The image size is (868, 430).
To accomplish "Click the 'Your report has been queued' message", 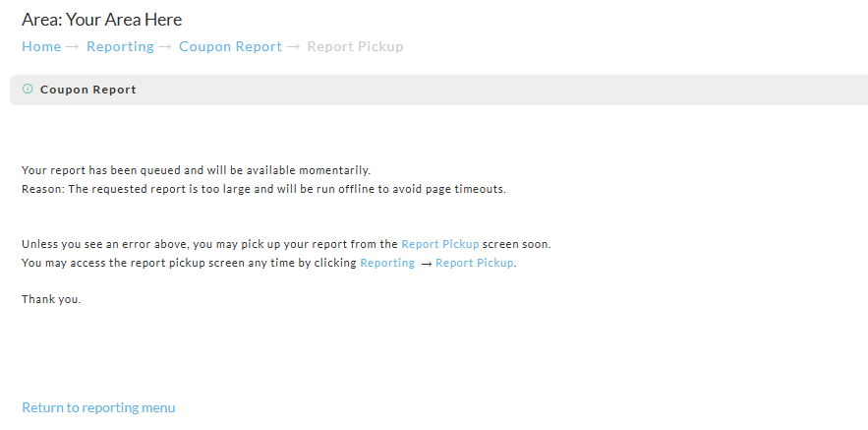I will click(196, 170).
